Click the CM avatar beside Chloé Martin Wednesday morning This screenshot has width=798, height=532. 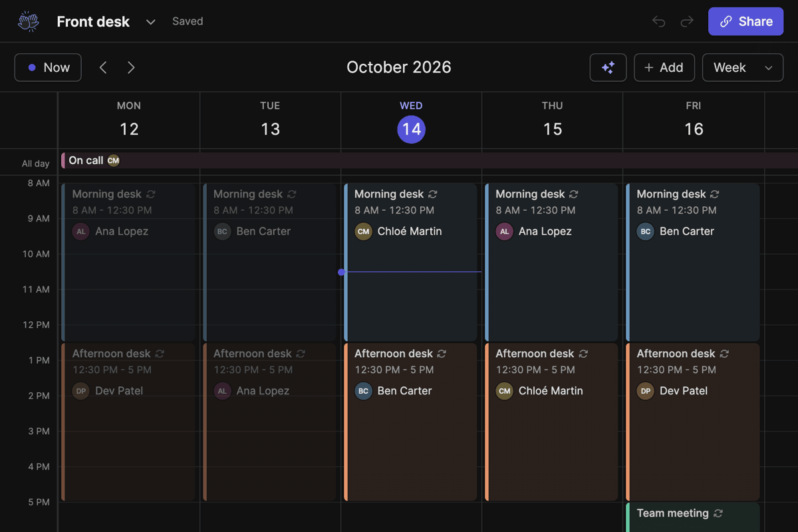click(363, 231)
